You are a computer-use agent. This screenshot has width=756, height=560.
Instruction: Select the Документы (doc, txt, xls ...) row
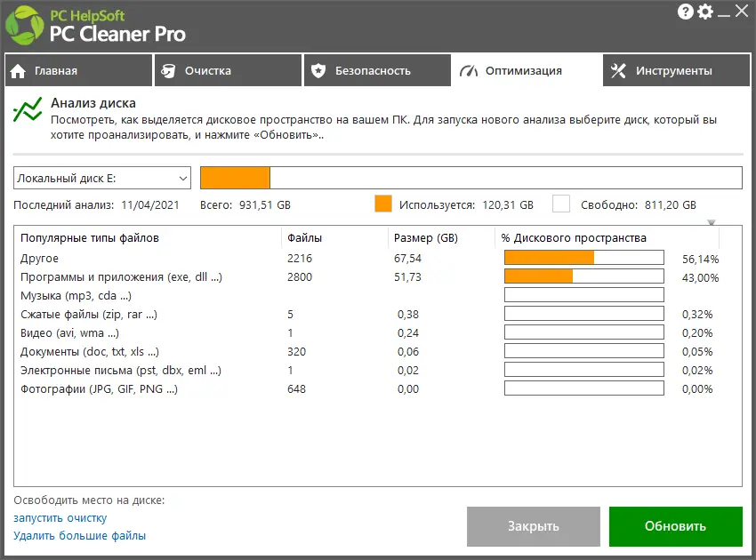[369, 352]
